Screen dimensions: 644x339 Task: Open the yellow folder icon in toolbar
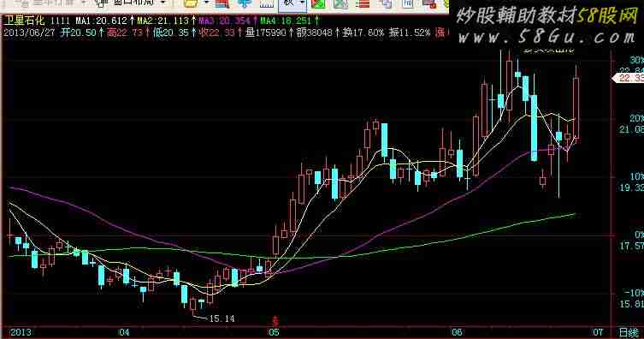click(190, 3)
